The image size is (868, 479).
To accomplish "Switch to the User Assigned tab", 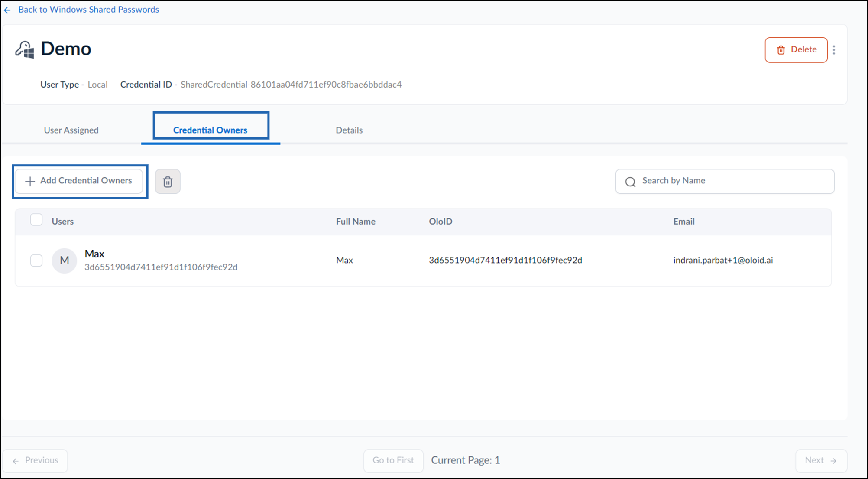I will click(71, 130).
